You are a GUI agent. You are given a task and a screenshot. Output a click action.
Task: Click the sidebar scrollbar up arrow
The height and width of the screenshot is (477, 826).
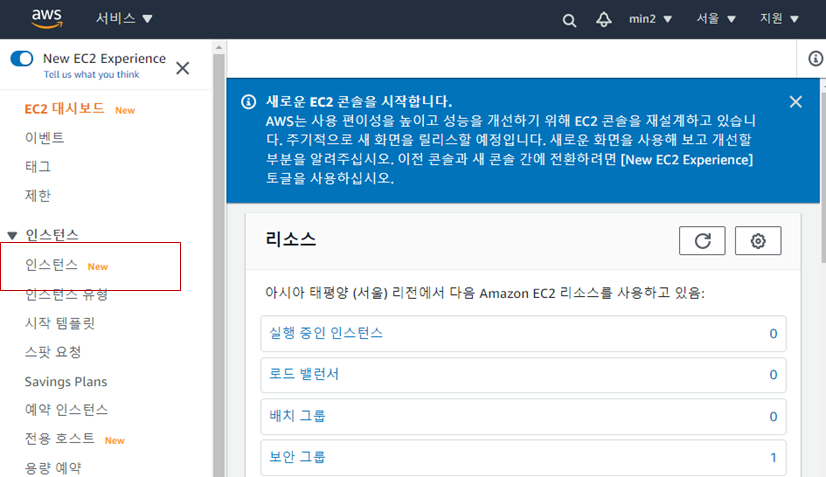(x=219, y=47)
